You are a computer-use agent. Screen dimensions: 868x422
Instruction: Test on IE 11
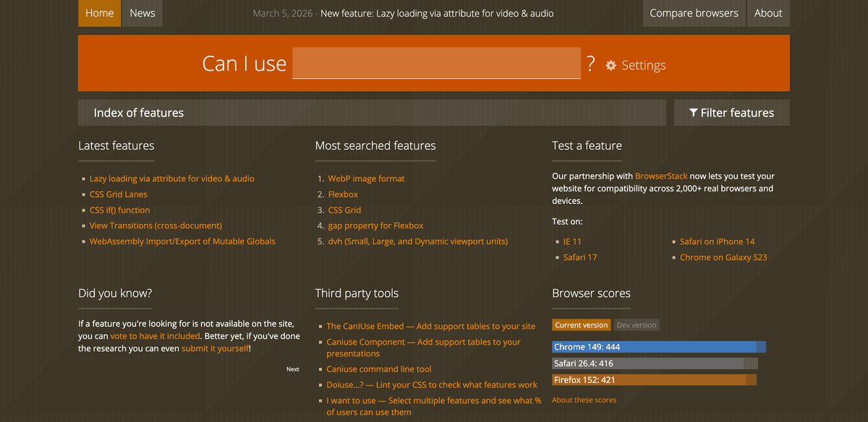click(x=572, y=241)
